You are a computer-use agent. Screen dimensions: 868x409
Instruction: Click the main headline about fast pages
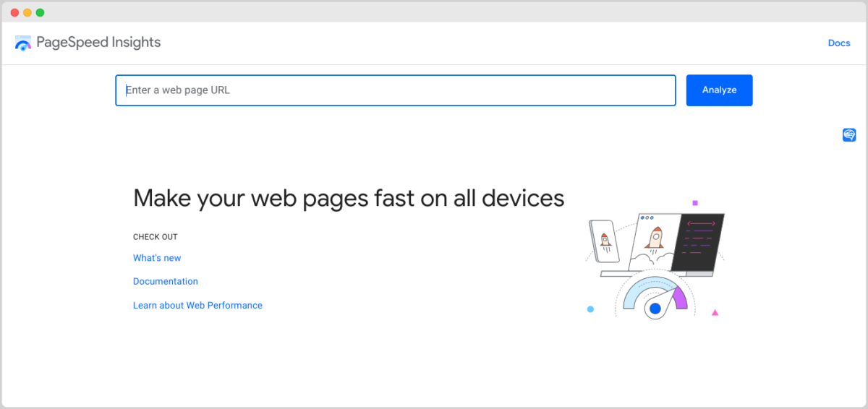point(349,198)
